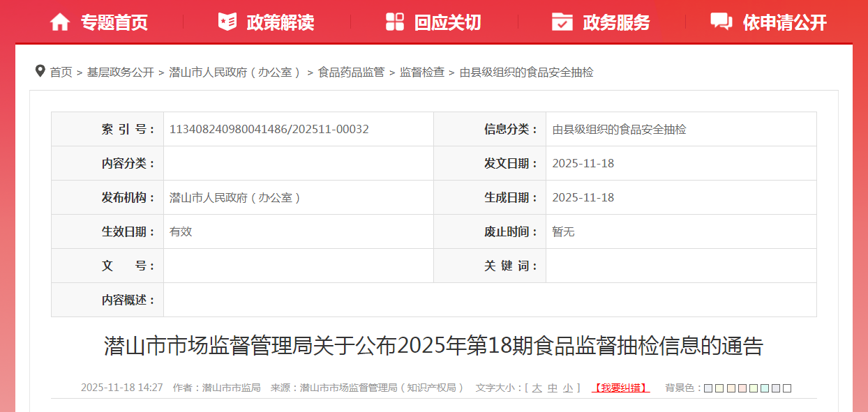
Task: Click the home icon for 专题首页
Action: click(60, 22)
